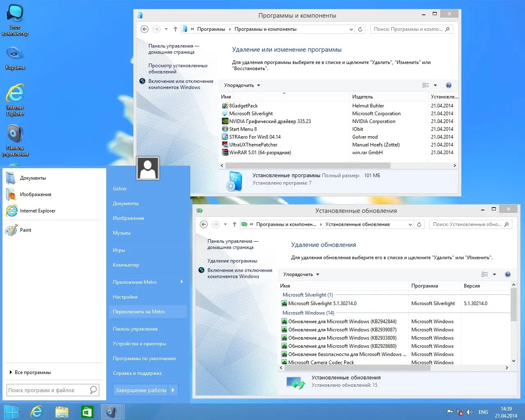Select the UltraUXThemePatcher program entry
The height and width of the screenshot is (420, 525).
[x=339, y=145]
